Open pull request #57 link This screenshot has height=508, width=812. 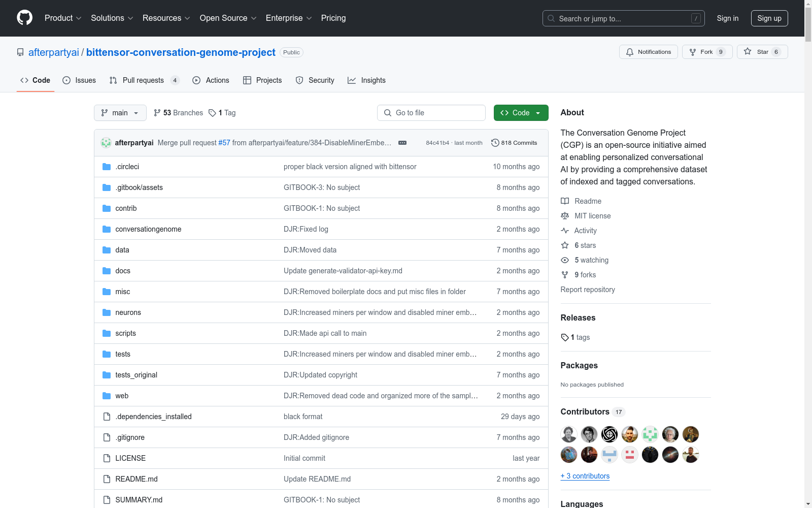(x=224, y=143)
